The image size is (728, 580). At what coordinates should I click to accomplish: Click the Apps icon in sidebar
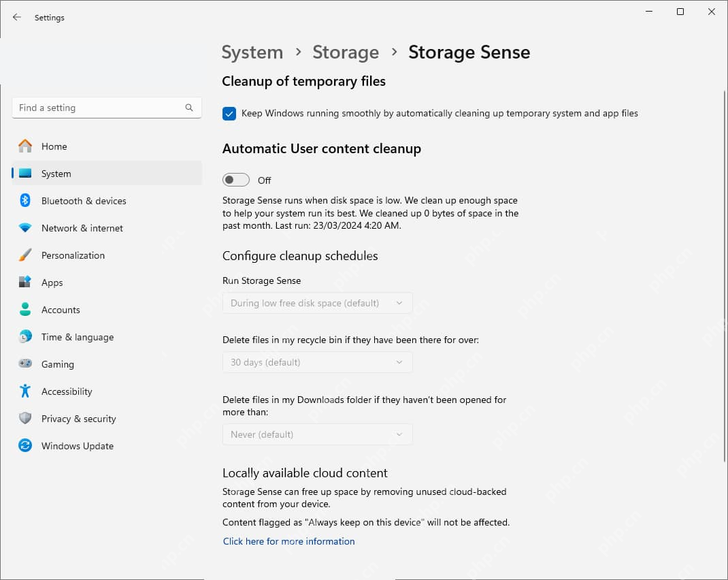[x=25, y=282]
